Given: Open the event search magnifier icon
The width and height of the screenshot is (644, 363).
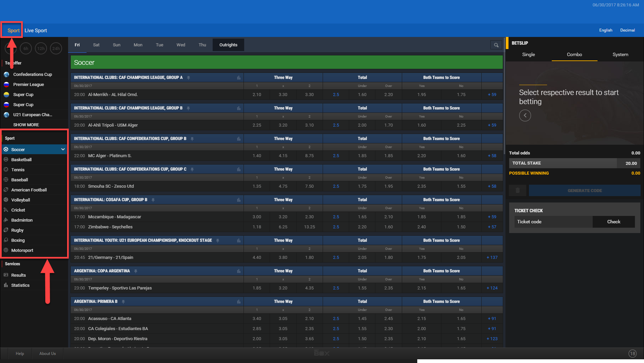Looking at the screenshot, I should pyautogui.click(x=496, y=45).
